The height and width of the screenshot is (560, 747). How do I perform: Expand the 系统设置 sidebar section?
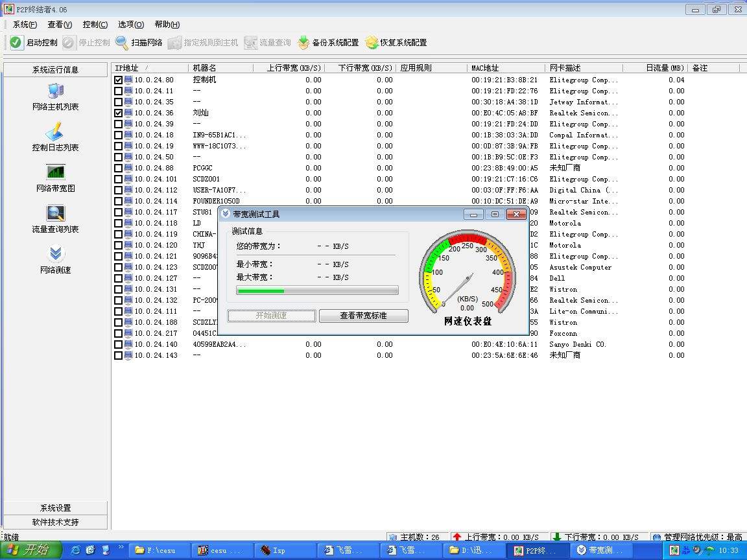tap(55, 507)
